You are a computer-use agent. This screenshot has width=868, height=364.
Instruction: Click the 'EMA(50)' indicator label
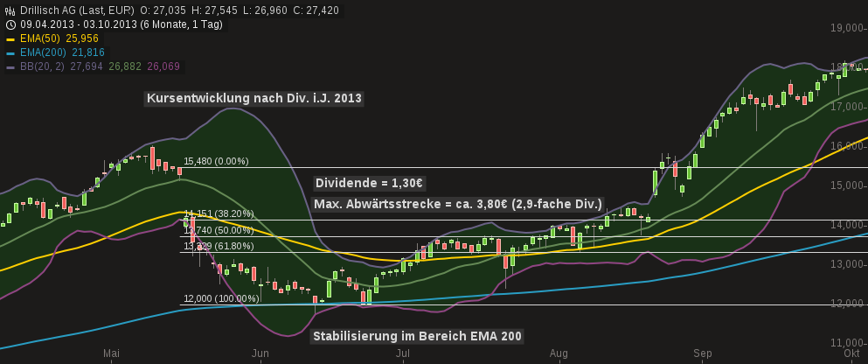40,38
